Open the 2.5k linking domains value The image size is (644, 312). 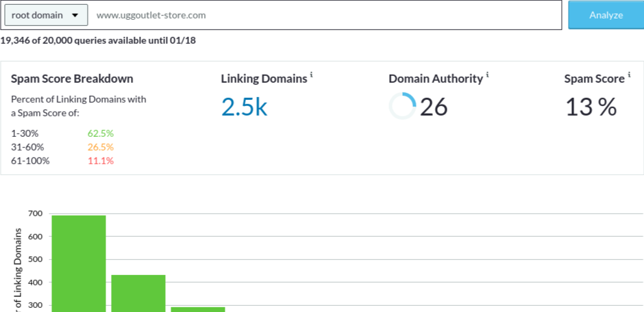(244, 107)
